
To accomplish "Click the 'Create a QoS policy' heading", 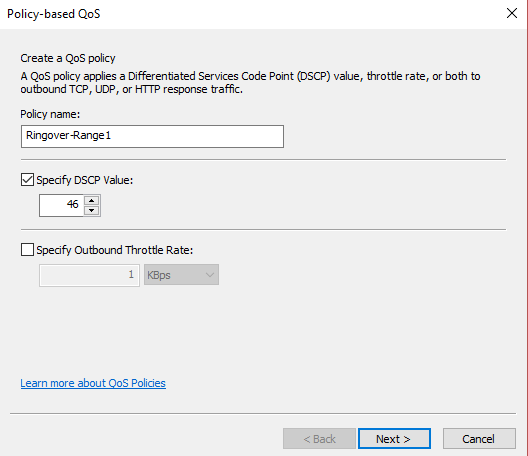I will (68, 58).
